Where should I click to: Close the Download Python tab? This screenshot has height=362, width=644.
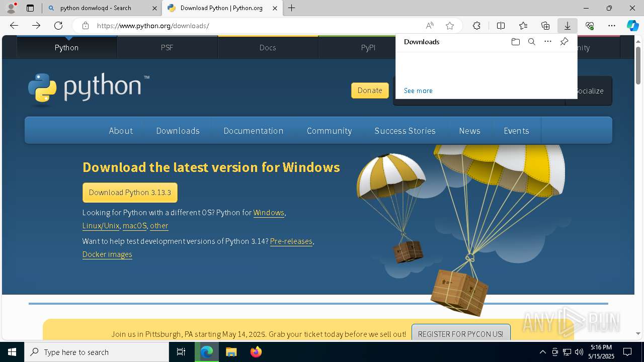tap(275, 8)
